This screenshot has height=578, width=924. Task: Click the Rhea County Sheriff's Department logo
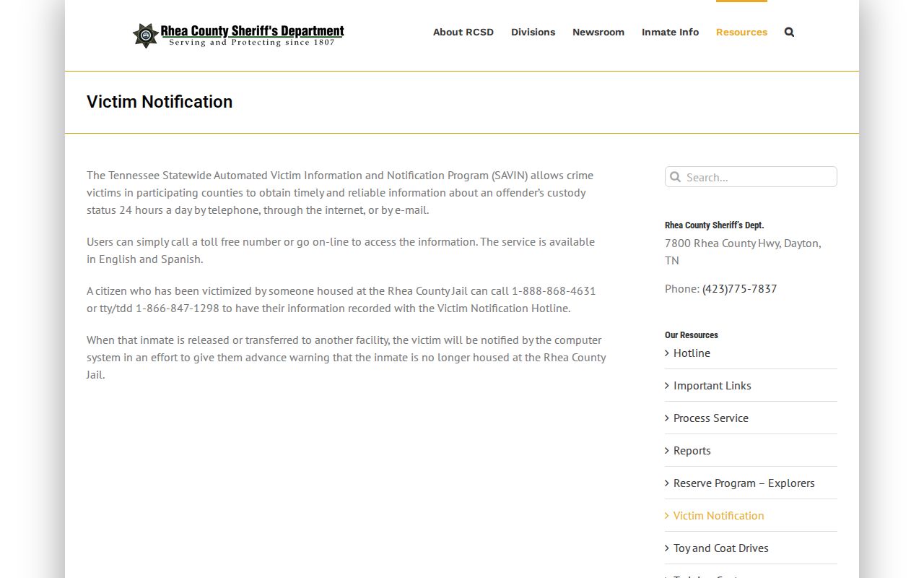238,35
